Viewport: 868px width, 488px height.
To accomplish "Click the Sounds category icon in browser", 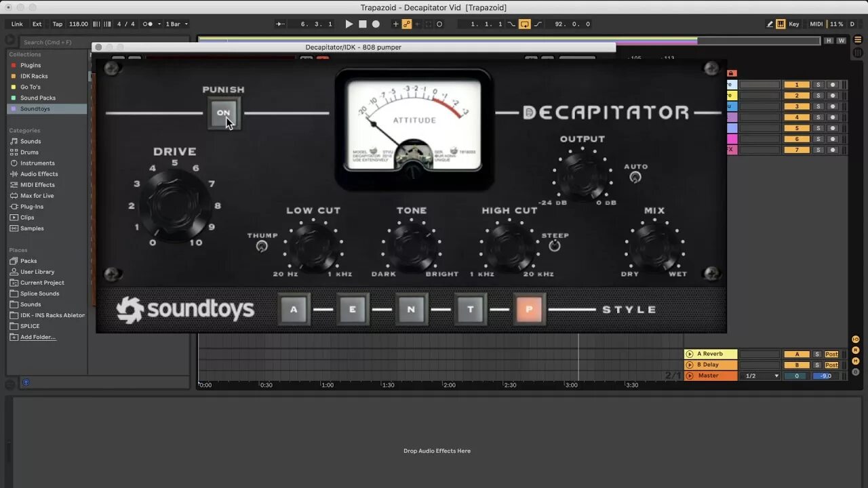I will coord(14,141).
